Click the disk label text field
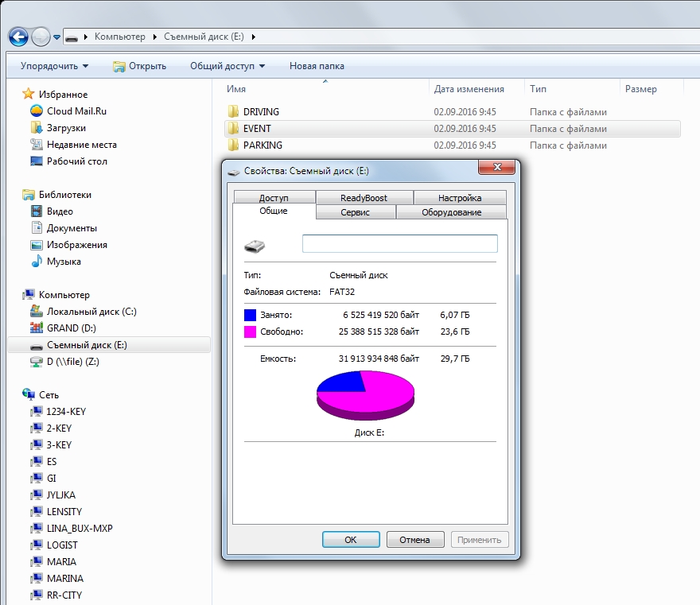The image size is (700, 605). tap(399, 244)
